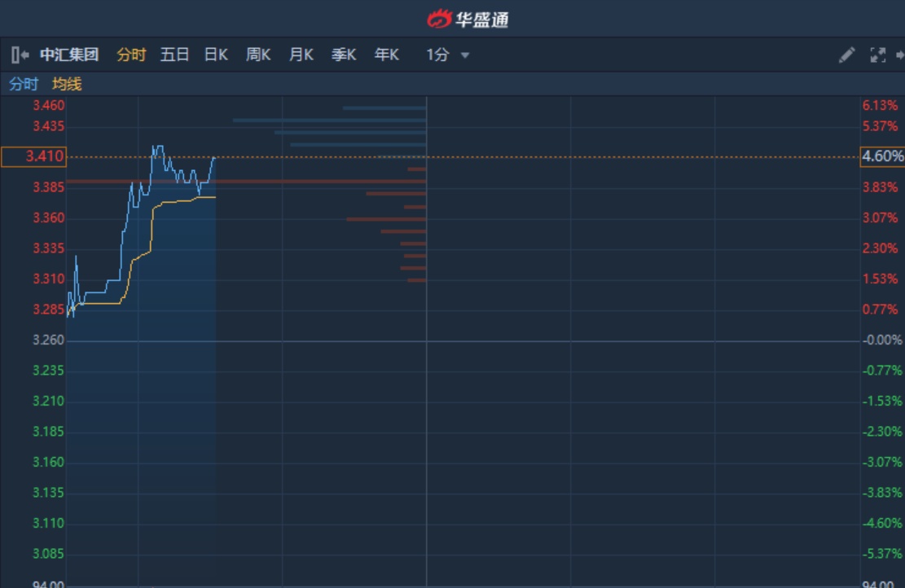Viewport: 905px width, 588px height.
Task: Click the 中汇集团 stock name
Action: pyautogui.click(x=69, y=55)
